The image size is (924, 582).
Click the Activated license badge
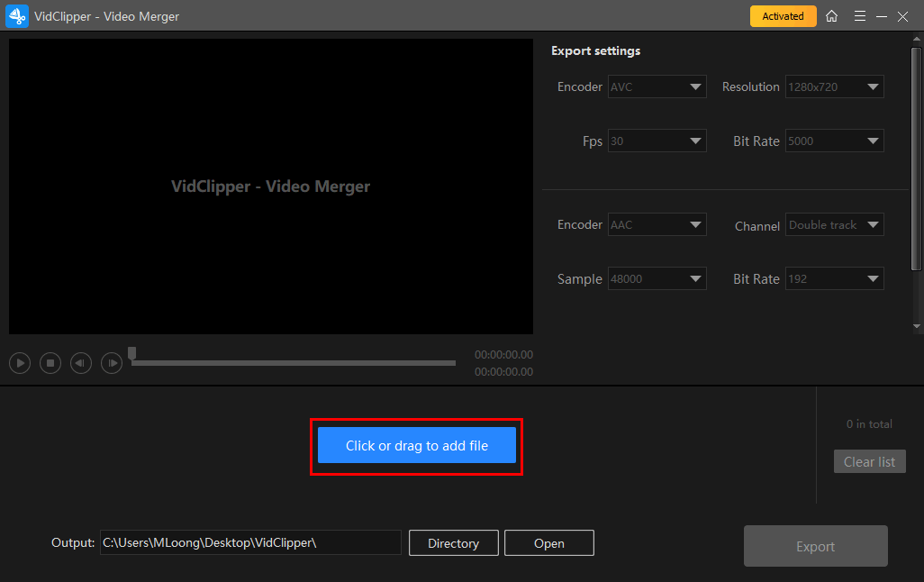(x=783, y=16)
